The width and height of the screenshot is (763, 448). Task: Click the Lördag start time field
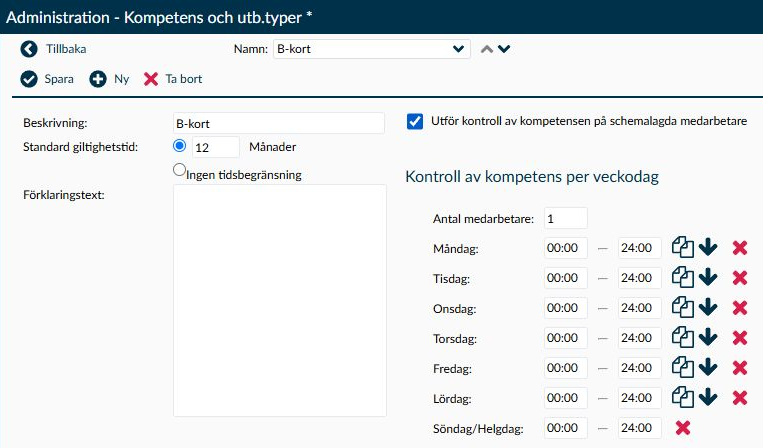coord(565,397)
